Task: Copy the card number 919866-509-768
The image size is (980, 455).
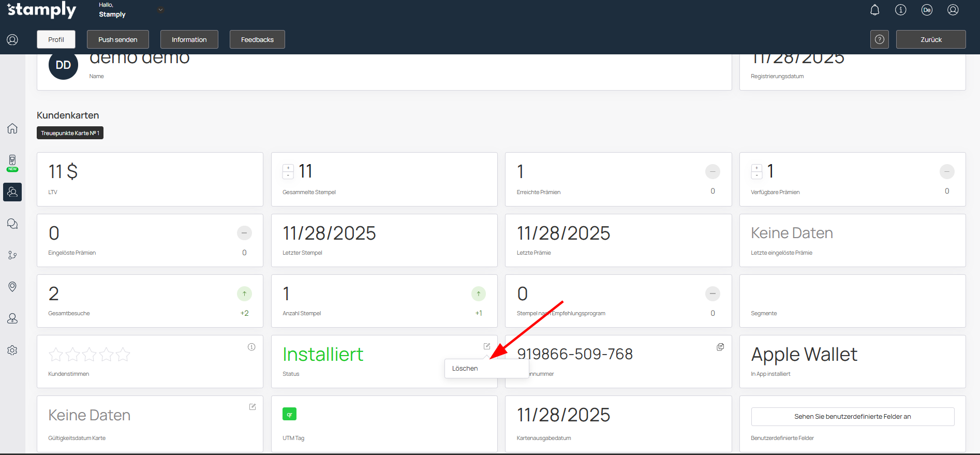Action: [720, 347]
